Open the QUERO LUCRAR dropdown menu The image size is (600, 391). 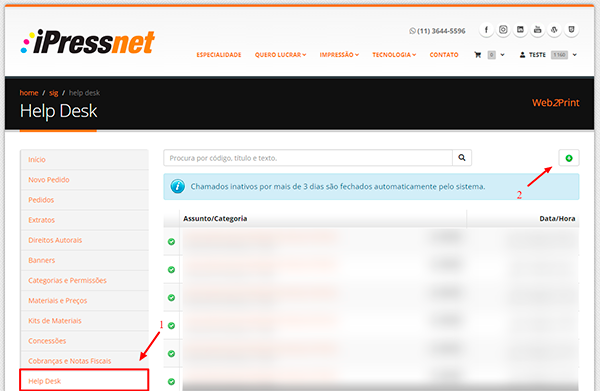pyautogui.click(x=280, y=55)
